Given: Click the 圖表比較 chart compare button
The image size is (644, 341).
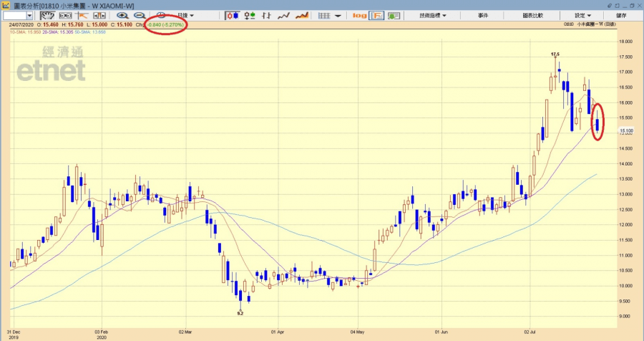Looking at the screenshot, I should tap(531, 15).
